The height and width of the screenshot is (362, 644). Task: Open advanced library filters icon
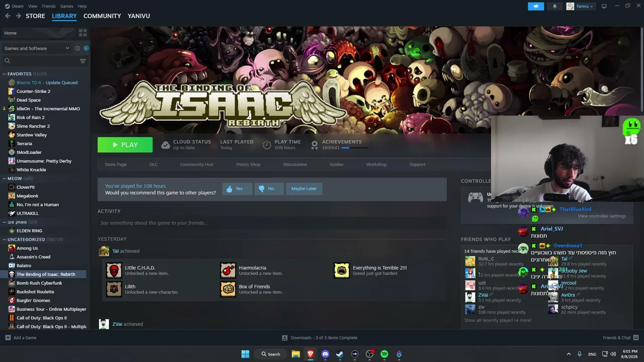pyautogui.click(x=83, y=61)
